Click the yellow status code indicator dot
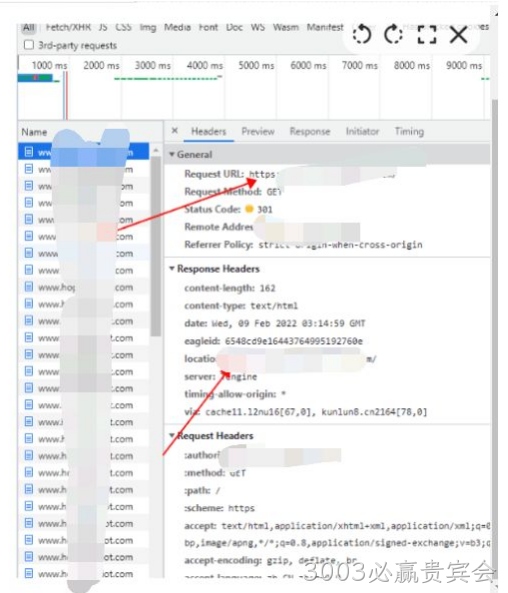508x593 pixels. tap(249, 209)
